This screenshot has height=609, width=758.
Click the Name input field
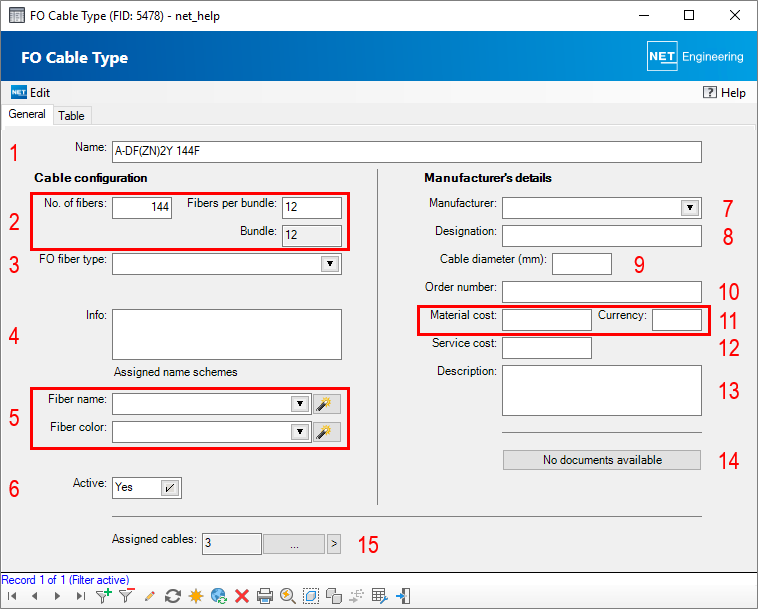407,152
